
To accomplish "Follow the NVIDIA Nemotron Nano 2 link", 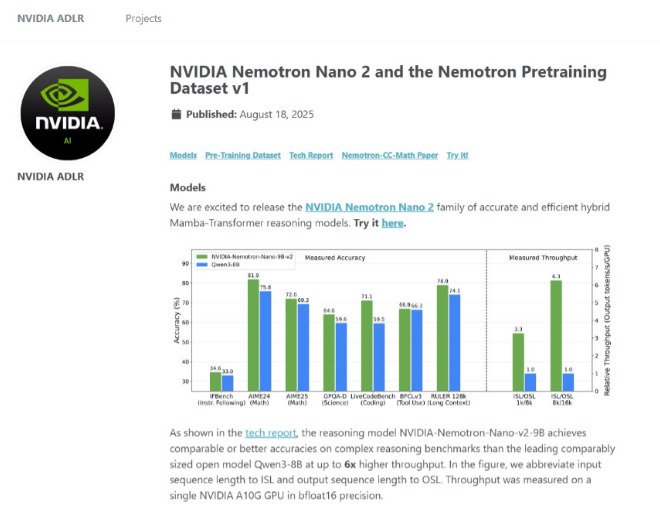I will tap(369, 207).
